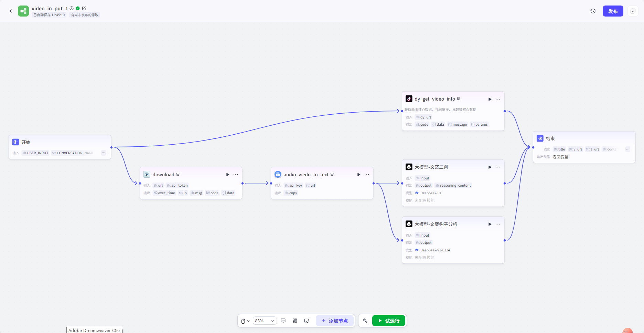Open the 83% zoom level dropdown
Screen dimensions: 644x333
pyautogui.click(x=265, y=321)
